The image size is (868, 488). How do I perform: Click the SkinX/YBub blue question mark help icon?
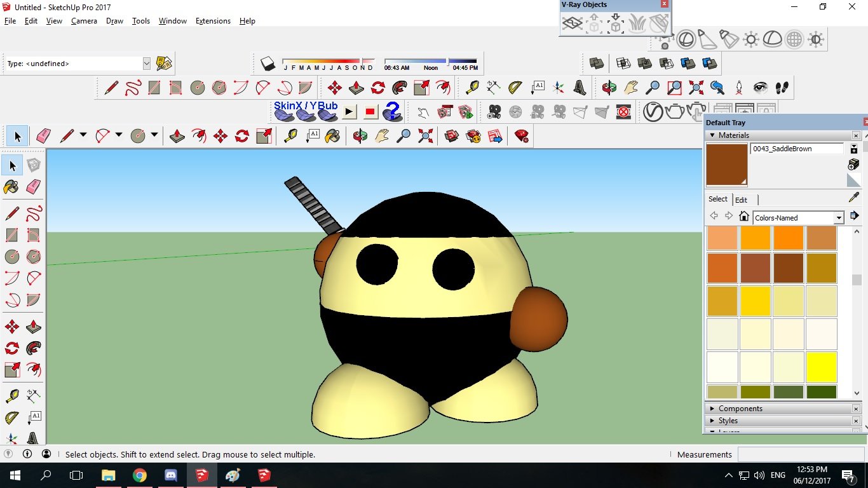click(392, 112)
